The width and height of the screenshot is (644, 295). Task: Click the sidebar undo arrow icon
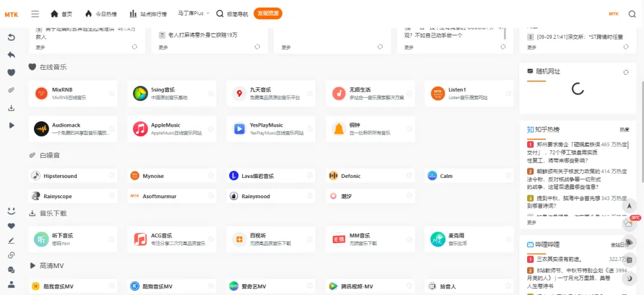(11, 38)
